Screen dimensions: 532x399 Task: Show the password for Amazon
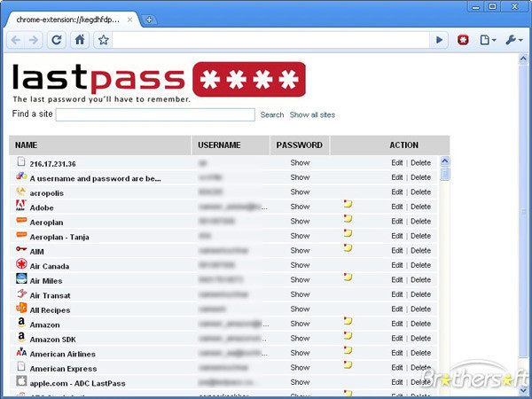pyautogui.click(x=300, y=325)
